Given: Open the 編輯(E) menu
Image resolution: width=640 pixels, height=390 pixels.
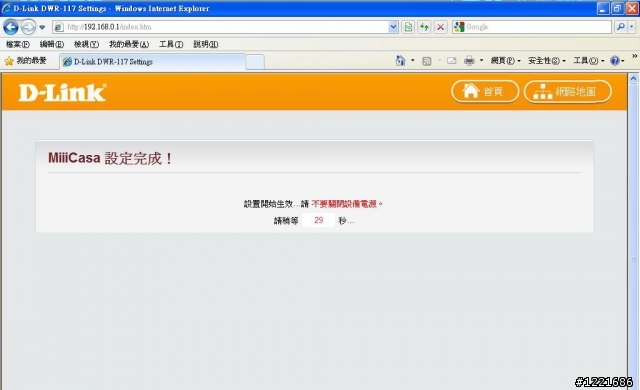Looking at the screenshot, I should 51,44.
